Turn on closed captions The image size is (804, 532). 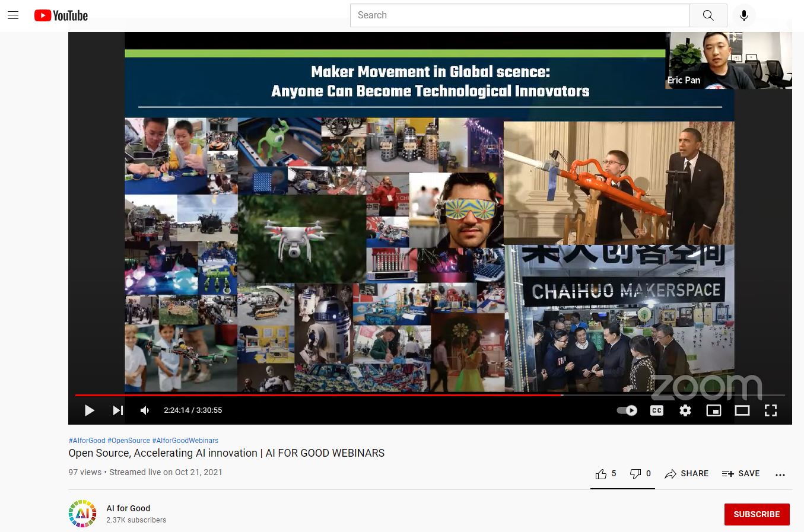(x=657, y=410)
